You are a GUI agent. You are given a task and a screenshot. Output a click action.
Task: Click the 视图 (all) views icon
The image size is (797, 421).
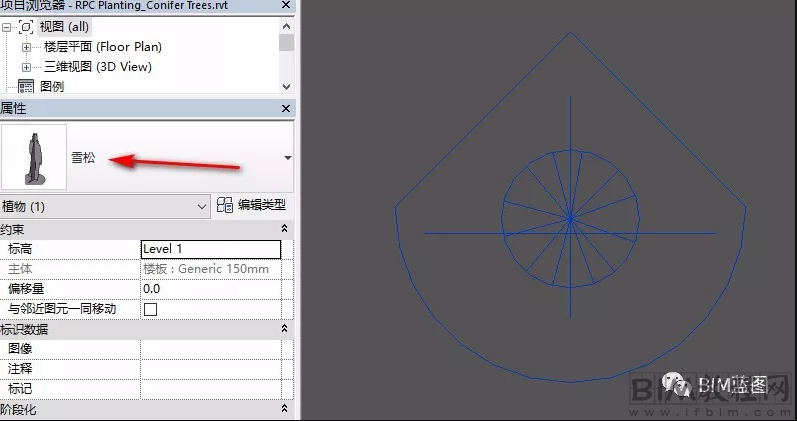[26, 26]
